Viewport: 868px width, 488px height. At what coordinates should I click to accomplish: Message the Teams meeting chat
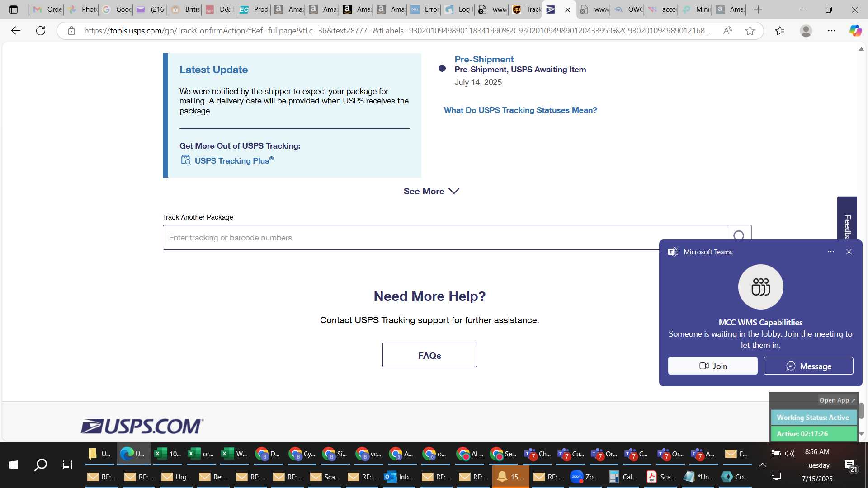[x=808, y=366]
